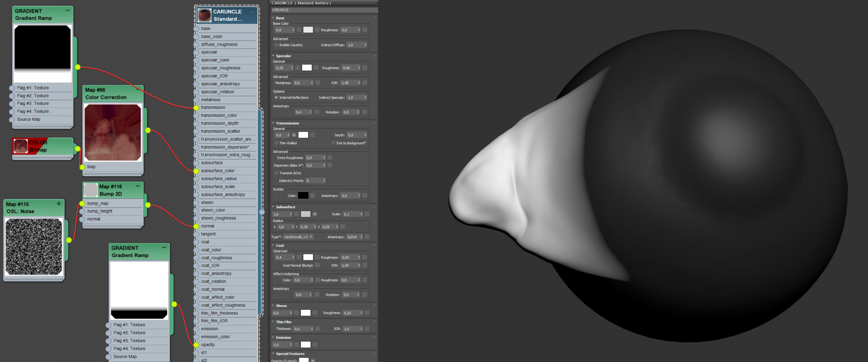
Task: Enable the Enable Caustics checkbox
Action: [x=276, y=45]
